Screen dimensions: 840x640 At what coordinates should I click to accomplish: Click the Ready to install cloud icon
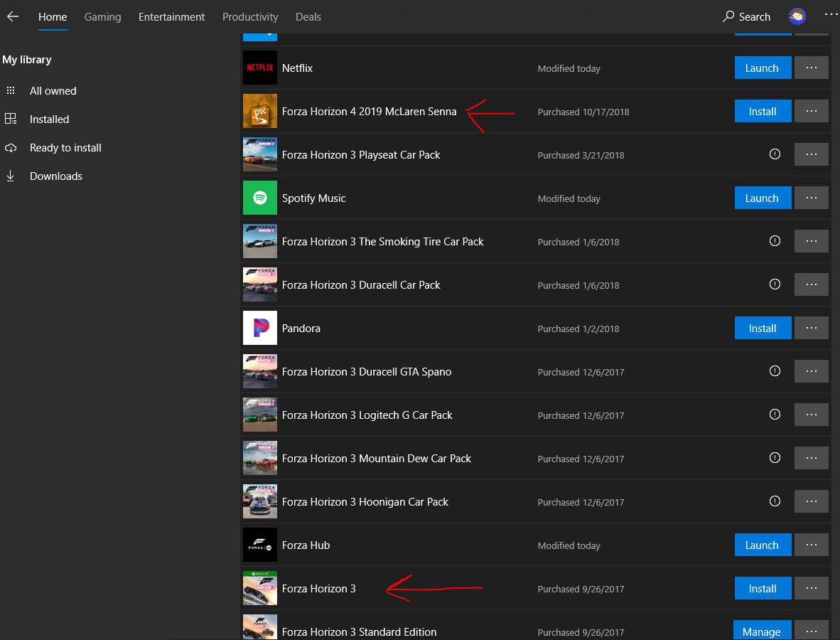11,147
